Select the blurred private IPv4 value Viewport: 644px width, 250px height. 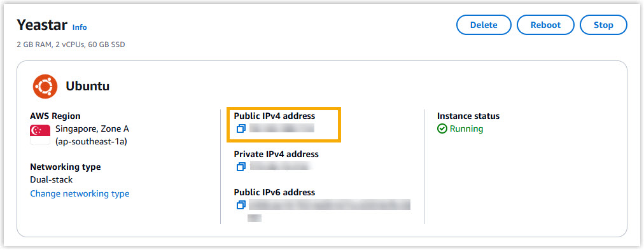(x=279, y=166)
